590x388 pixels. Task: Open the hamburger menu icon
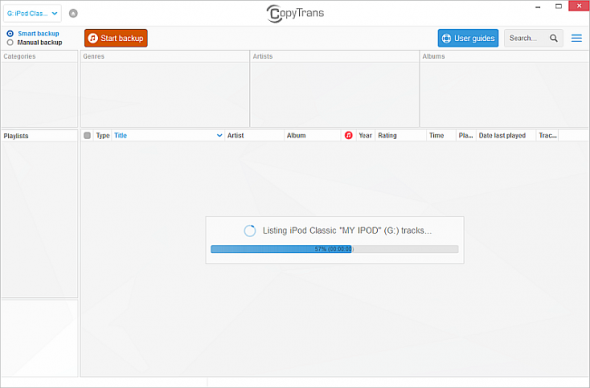tap(576, 38)
